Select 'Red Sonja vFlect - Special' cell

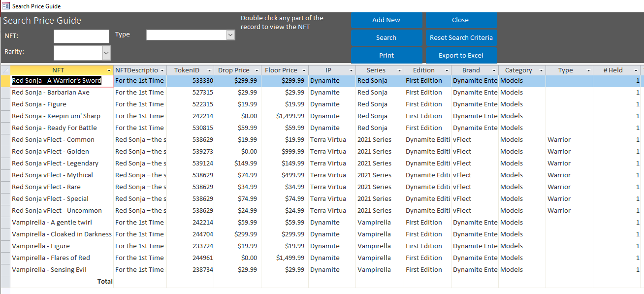tap(62, 199)
